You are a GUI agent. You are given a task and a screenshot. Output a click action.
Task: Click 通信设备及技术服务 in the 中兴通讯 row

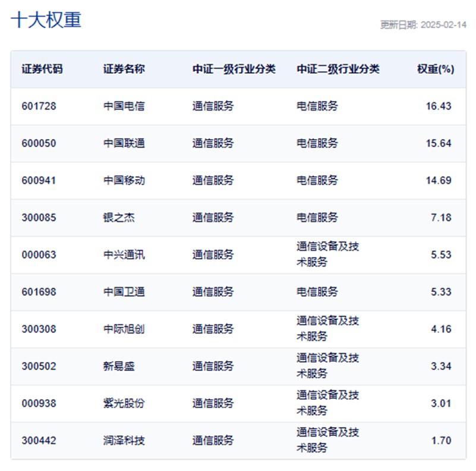328,255
